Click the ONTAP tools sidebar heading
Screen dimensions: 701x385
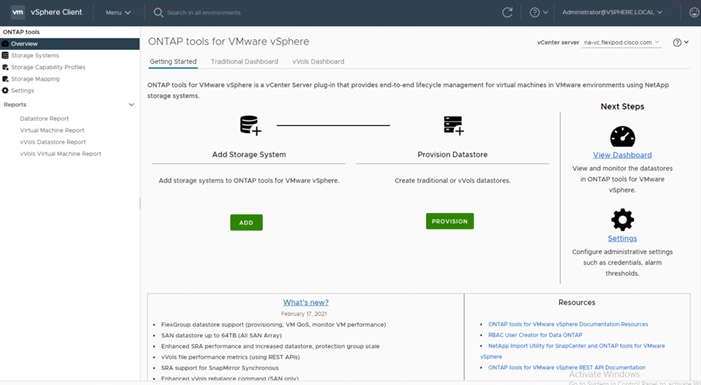(x=21, y=32)
